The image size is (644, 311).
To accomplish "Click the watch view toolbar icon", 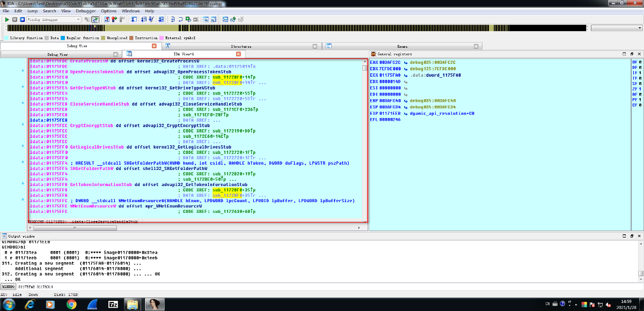I will point(225,19).
